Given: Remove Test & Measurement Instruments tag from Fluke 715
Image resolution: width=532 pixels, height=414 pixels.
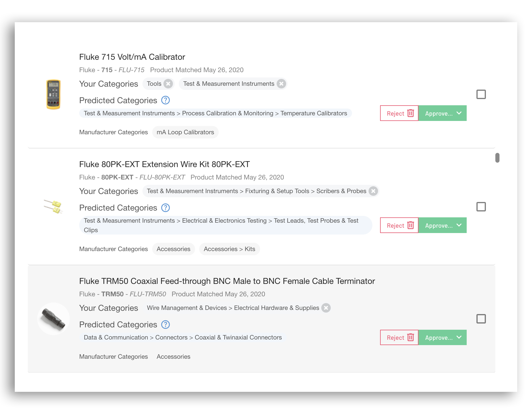Looking at the screenshot, I should pos(281,84).
